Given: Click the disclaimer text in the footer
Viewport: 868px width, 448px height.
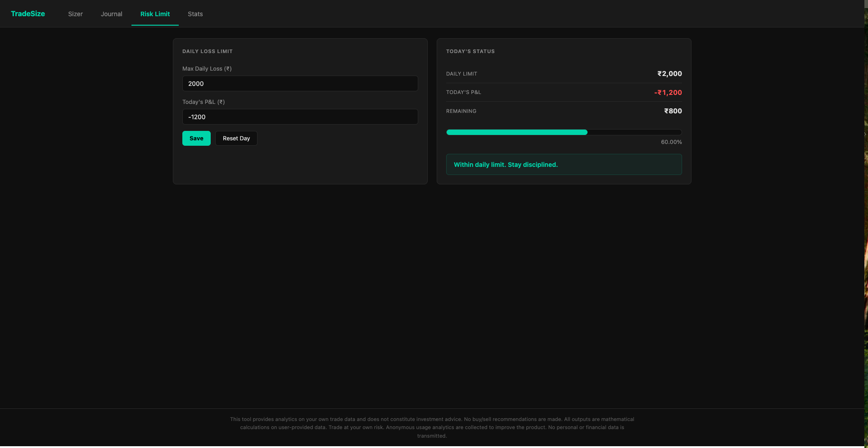Looking at the screenshot, I should tap(432, 427).
